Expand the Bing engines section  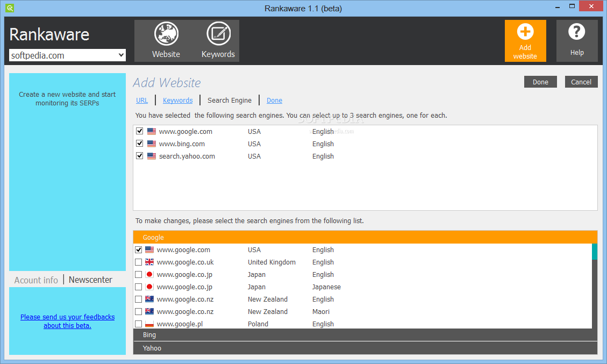(x=365, y=335)
